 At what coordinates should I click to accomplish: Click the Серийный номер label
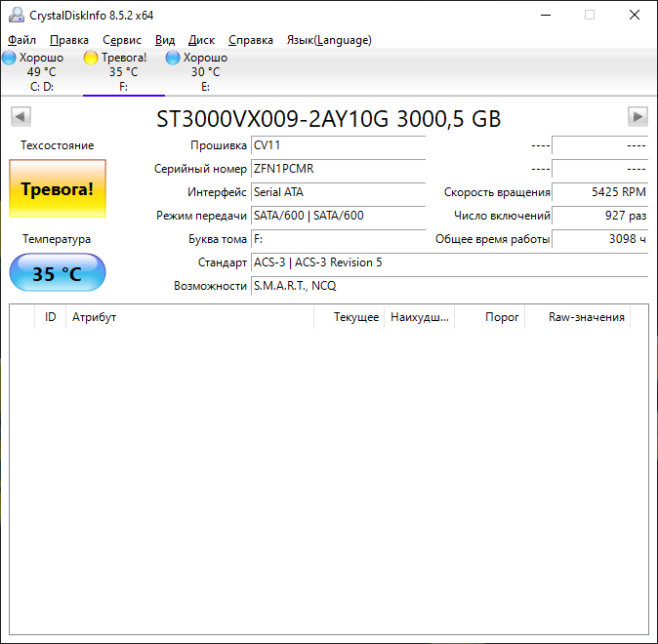click(x=200, y=169)
